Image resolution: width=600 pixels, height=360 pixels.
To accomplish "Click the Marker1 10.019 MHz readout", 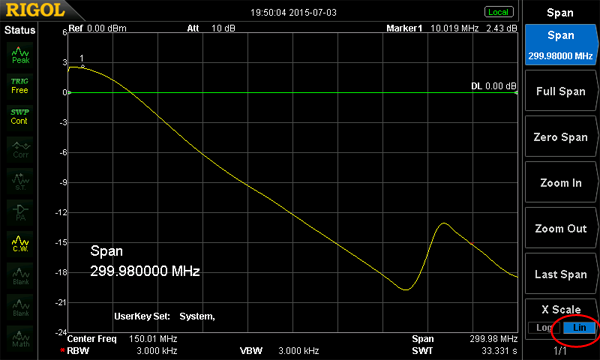I will 452,28.
